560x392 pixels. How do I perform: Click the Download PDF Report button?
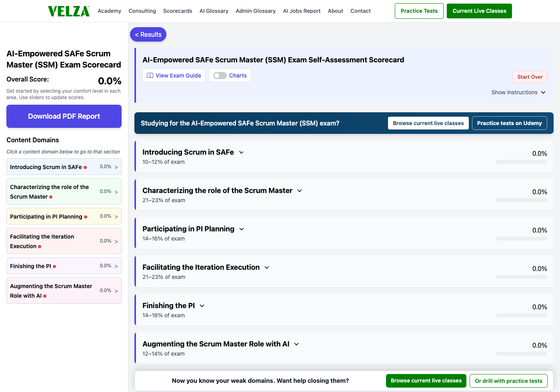(x=64, y=116)
